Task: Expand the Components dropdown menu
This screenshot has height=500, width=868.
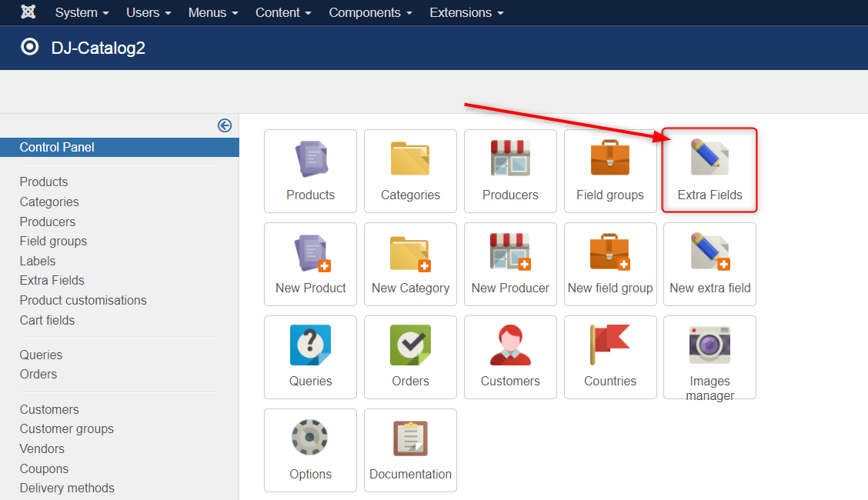Action: tap(370, 12)
